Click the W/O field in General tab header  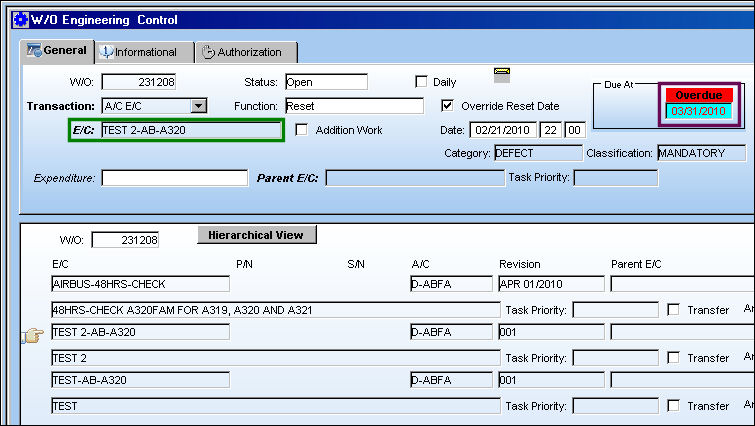pyautogui.click(x=139, y=82)
